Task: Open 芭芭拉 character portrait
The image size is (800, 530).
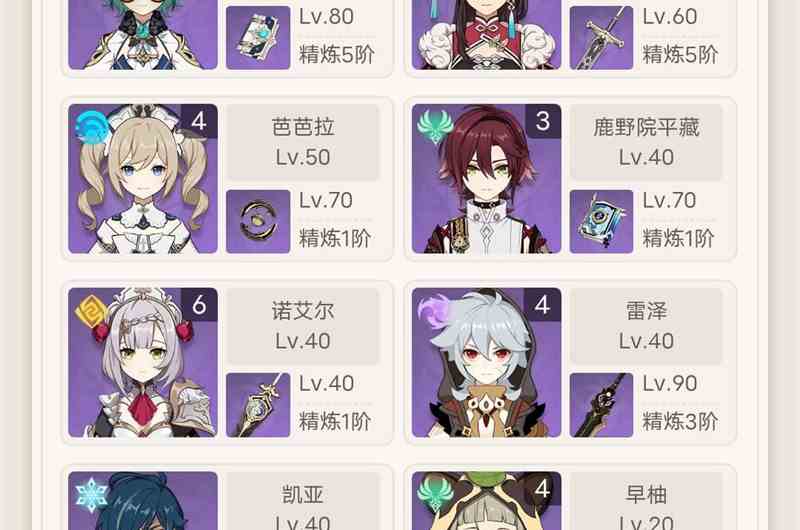Action: [143, 179]
